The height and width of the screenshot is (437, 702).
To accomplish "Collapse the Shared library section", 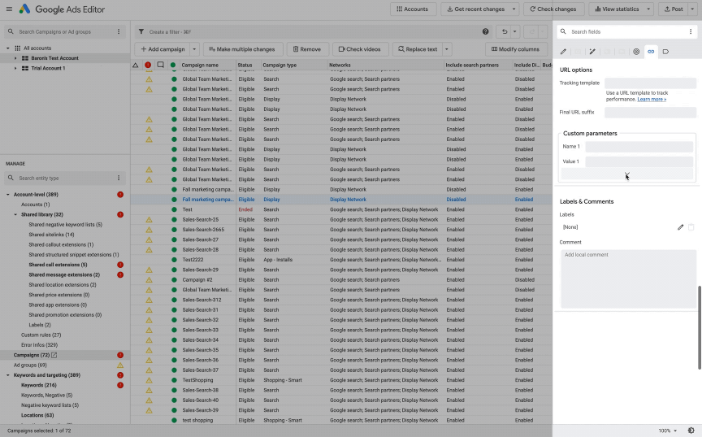I will point(15,214).
